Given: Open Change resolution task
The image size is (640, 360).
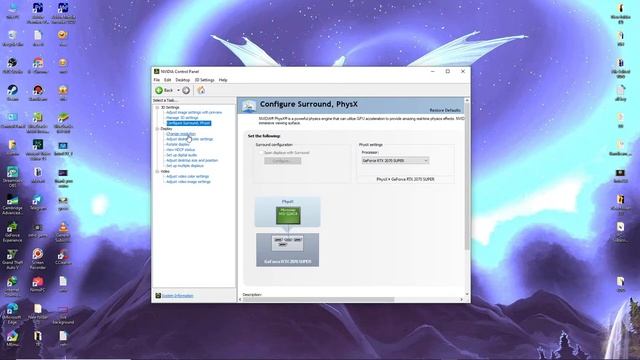Looking at the screenshot, I should coord(181,134).
